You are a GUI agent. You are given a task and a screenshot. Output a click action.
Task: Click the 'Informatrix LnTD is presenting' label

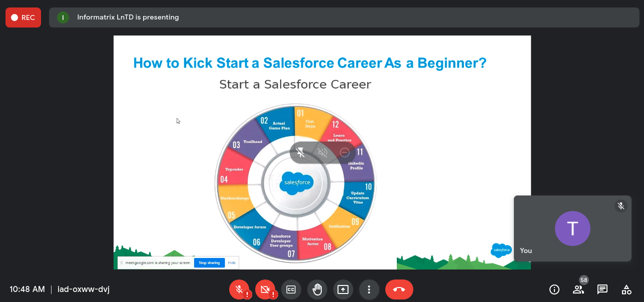[128, 17]
